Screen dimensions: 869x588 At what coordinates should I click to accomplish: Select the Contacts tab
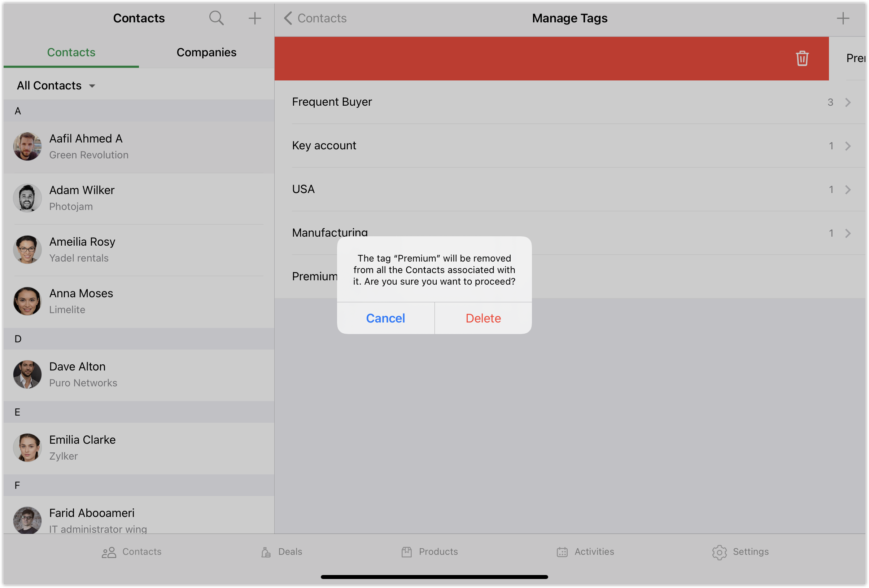(71, 52)
